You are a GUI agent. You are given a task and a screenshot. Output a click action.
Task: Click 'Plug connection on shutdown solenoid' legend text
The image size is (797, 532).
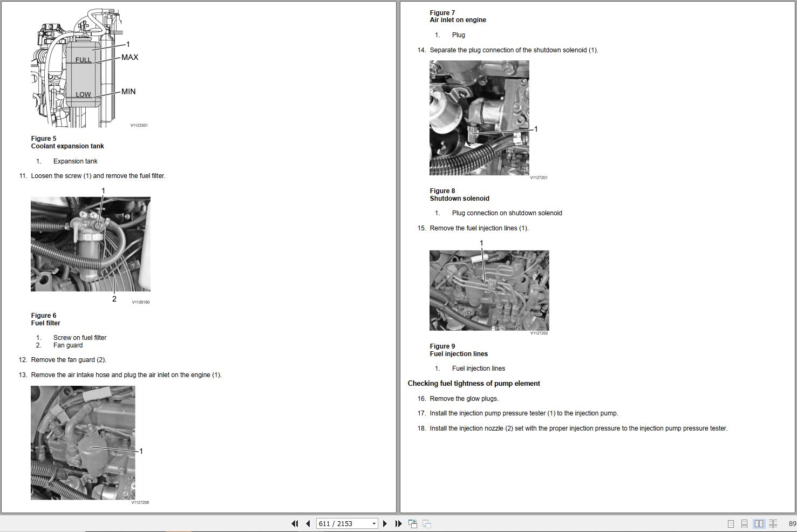[x=507, y=213]
